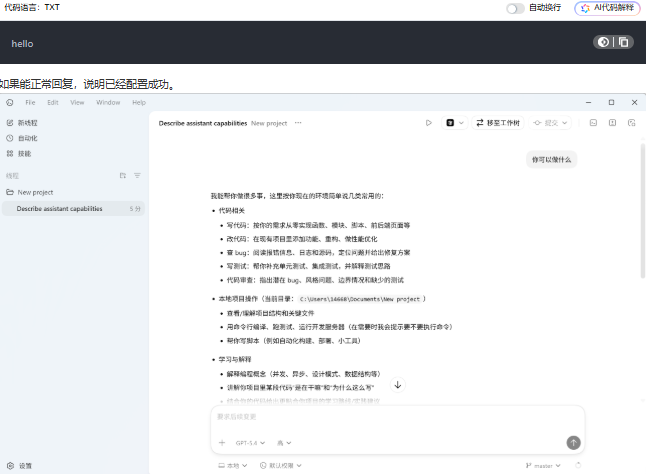Open Describe assistant capabilities thread in sidebar

[x=73, y=209]
